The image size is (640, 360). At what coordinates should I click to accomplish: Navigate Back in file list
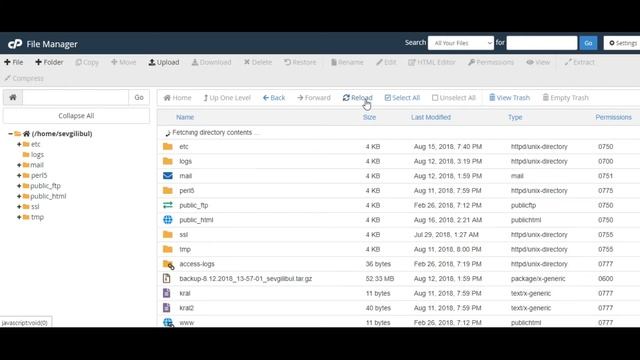274,98
